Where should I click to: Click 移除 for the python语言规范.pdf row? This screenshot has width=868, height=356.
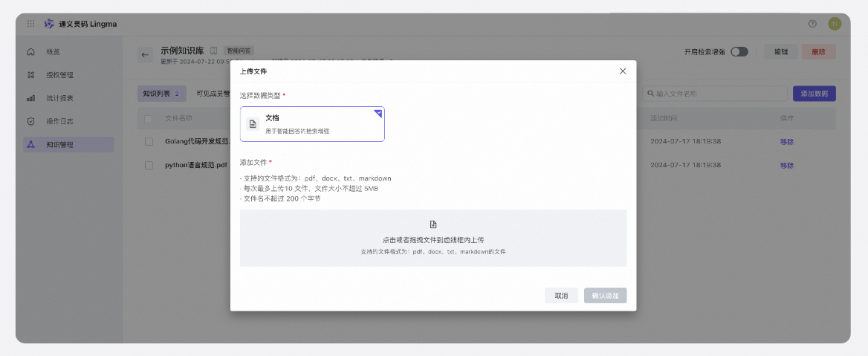(x=786, y=165)
